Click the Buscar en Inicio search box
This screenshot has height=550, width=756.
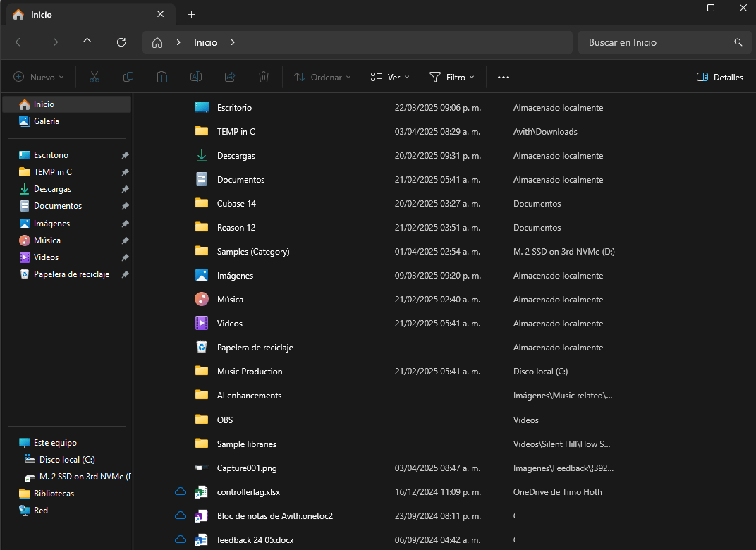pos(656,42)
